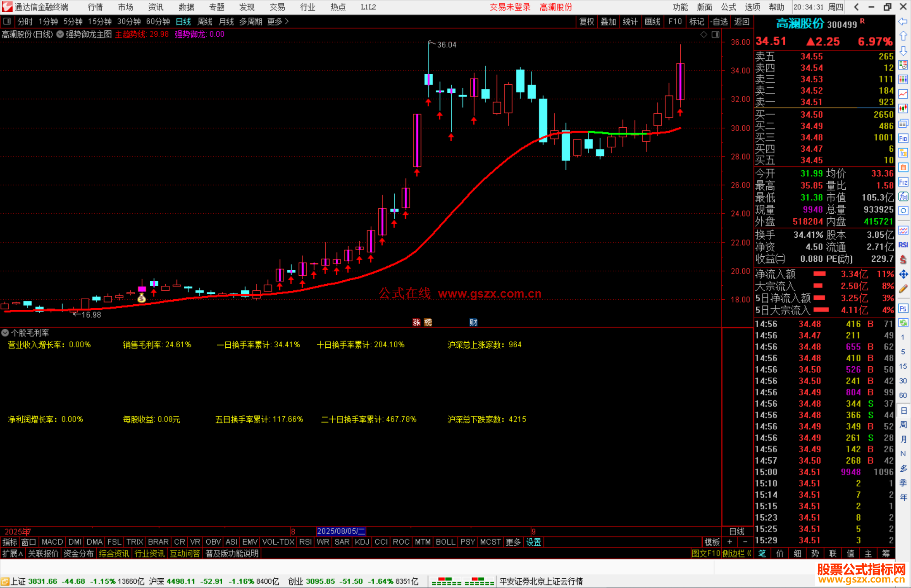Open the candlestick chart icon in the sidebar
Image resolution: width=911 pixels, height=588 pixels.
[x=903, y=109]
